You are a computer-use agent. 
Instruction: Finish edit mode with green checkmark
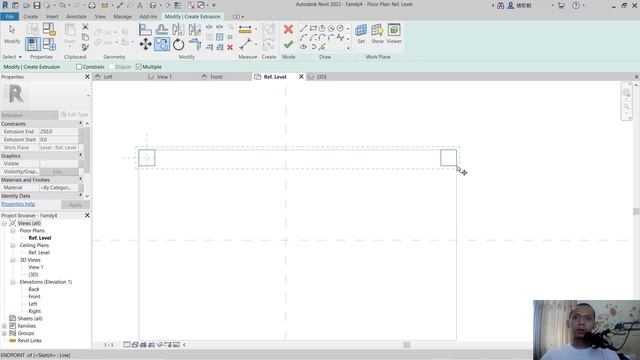pyautogui.click(x=288, y=44)
